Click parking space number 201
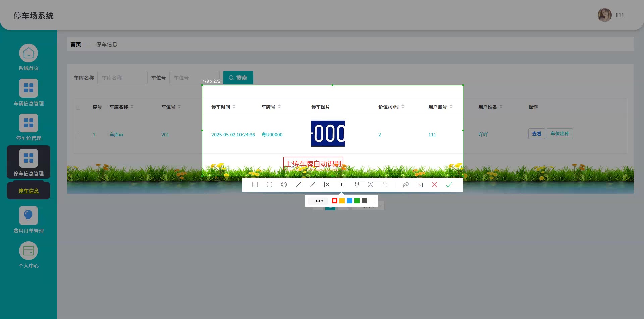Screen dimensions: 644x319 click(x=165, y=135)
